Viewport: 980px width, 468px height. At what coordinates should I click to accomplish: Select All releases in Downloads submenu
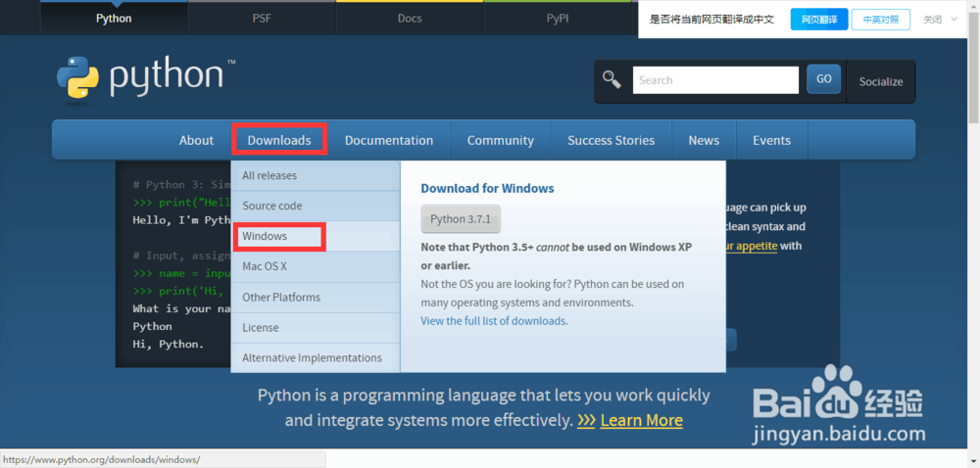pyautogui.click(x=316, y=175)
